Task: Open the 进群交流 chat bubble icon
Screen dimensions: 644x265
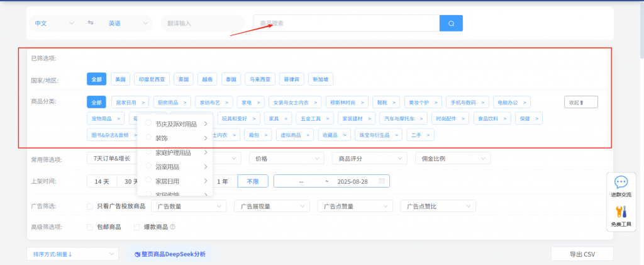Action: pos(621,183)
